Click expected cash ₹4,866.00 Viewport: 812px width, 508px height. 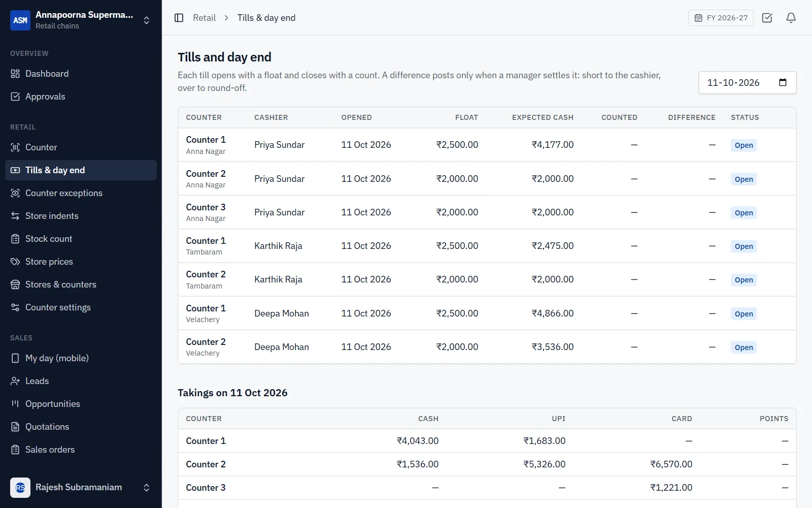pos(552,313)
